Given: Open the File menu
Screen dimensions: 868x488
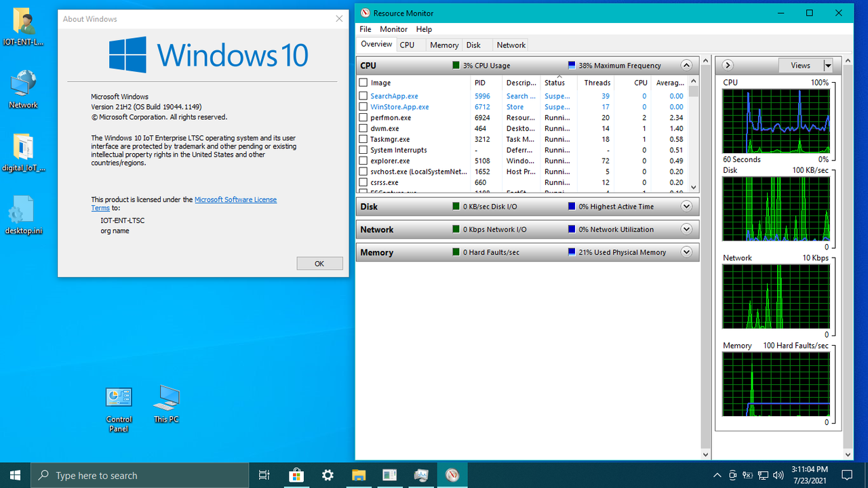Looking at the screenshot, I should click(x=366, y=29).
